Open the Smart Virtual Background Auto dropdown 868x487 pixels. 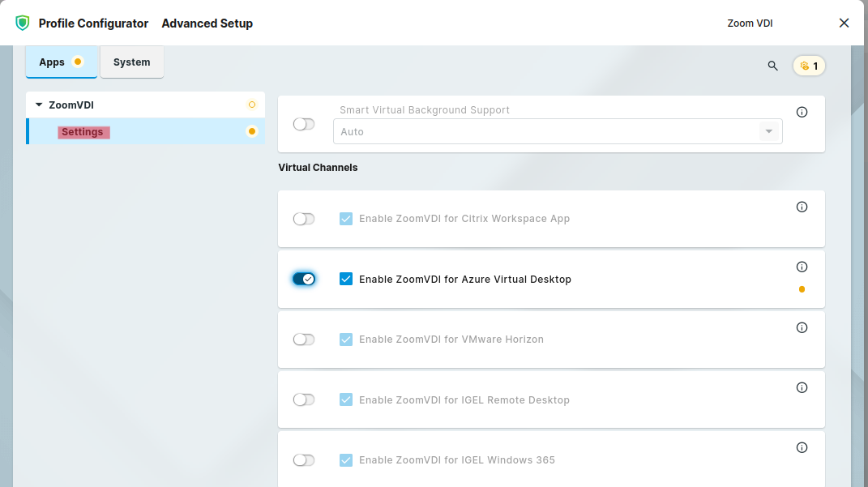pos(557,131)
